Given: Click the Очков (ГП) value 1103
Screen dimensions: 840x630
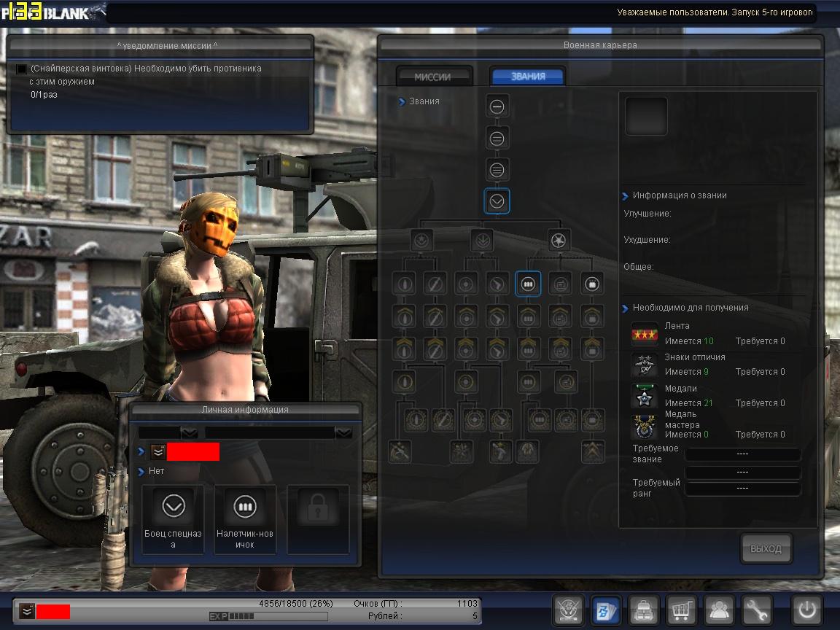Looking at the screenshot, I should coord(467,604).
